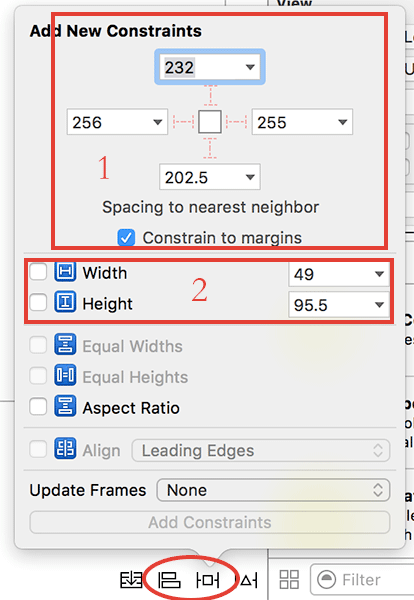Open the Add New Constraints pin icon
The image size is (414, 600).
click(207, 580)
